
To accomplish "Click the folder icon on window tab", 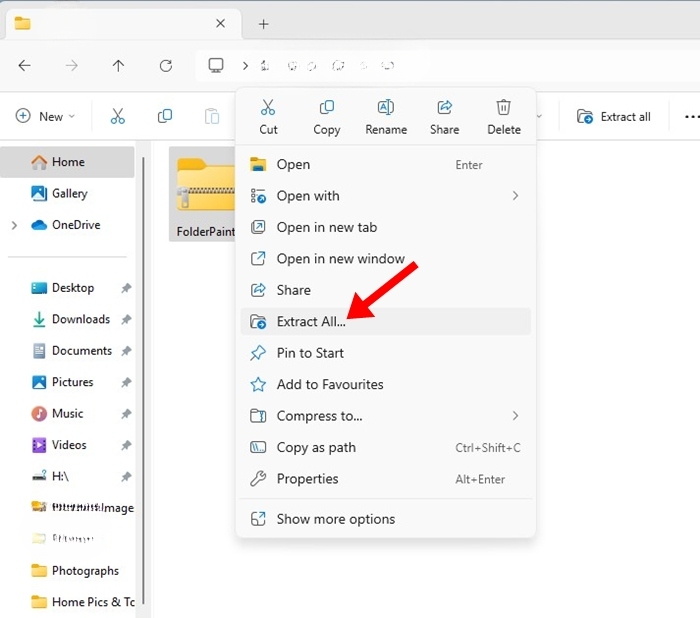I will [22, 23].
